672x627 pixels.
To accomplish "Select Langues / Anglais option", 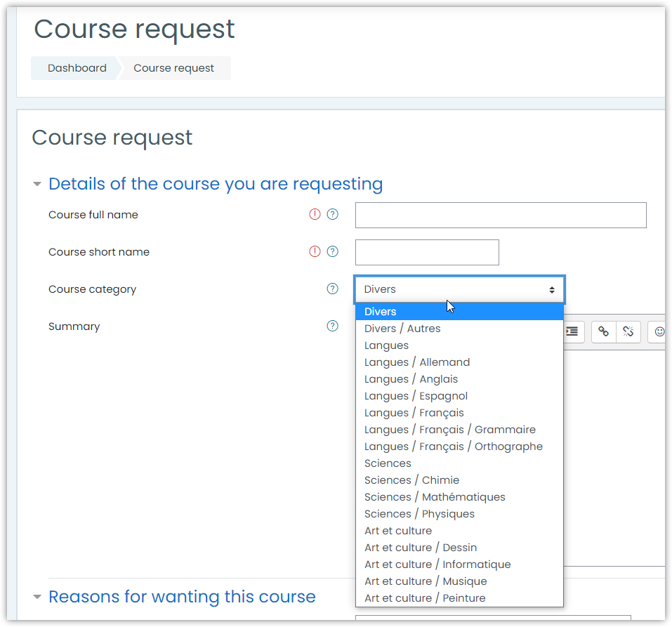I will (x=459, y=379).
